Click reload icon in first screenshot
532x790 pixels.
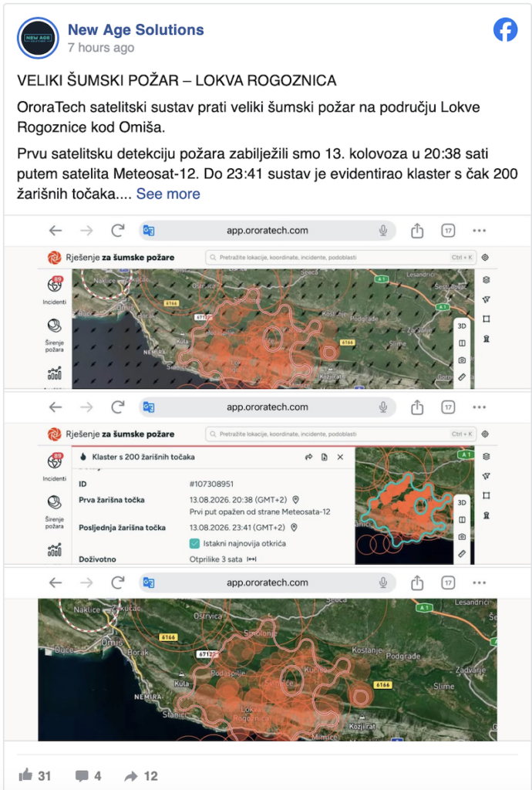pyautogui.click(x=118, y=231)
